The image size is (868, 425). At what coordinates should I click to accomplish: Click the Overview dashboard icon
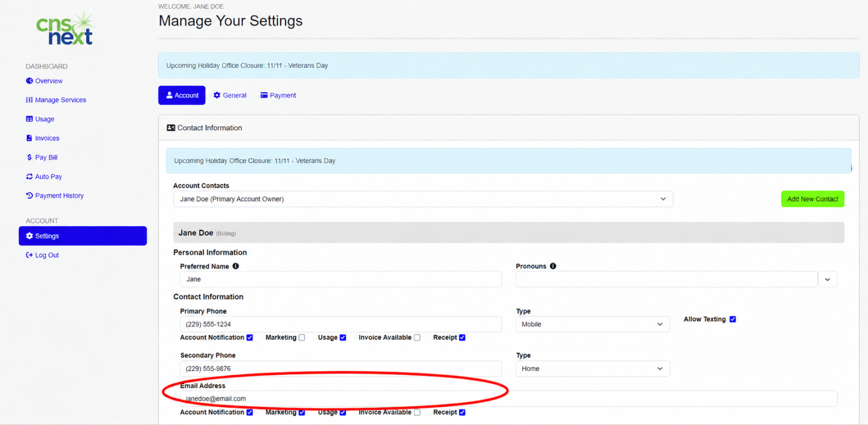(29, 81)
